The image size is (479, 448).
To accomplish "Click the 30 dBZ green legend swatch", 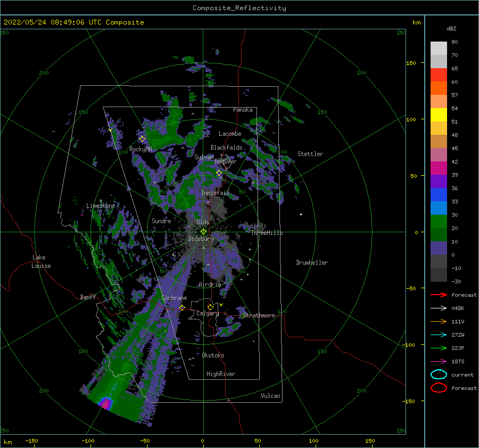I will (439, 221).
